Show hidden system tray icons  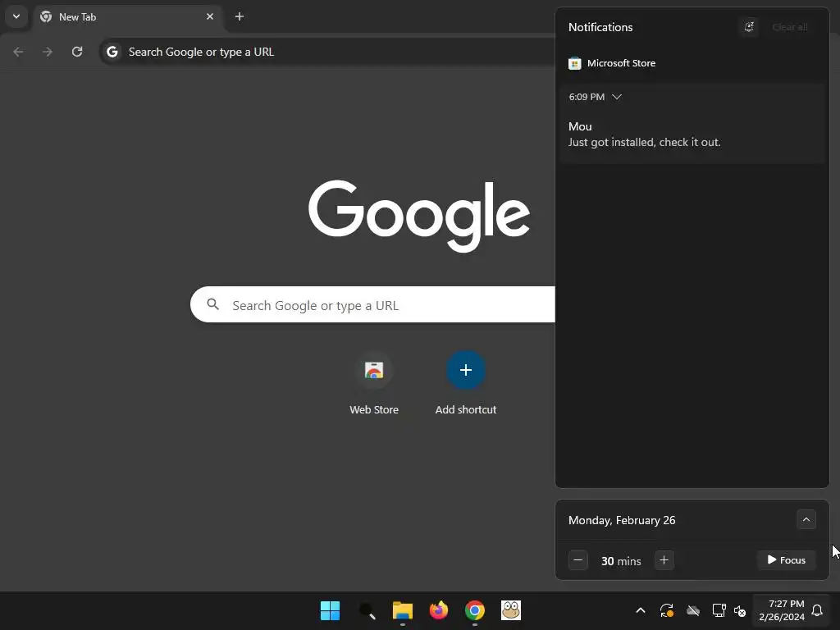coord(640,610)
